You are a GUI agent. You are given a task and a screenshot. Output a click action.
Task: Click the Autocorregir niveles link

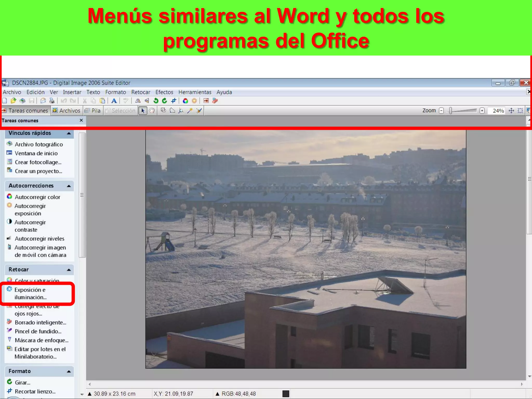pos(39,239)
